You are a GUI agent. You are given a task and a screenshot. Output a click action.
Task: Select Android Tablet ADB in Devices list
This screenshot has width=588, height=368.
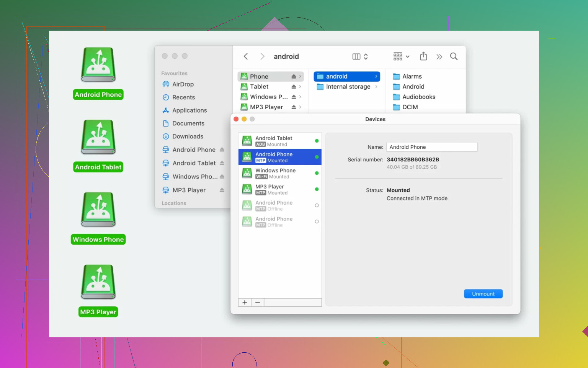pos(280,141)
